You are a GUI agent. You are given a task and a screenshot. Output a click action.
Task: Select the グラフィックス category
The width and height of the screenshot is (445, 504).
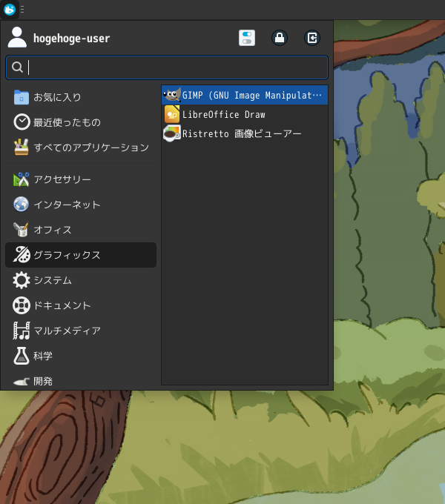[81, 255]
